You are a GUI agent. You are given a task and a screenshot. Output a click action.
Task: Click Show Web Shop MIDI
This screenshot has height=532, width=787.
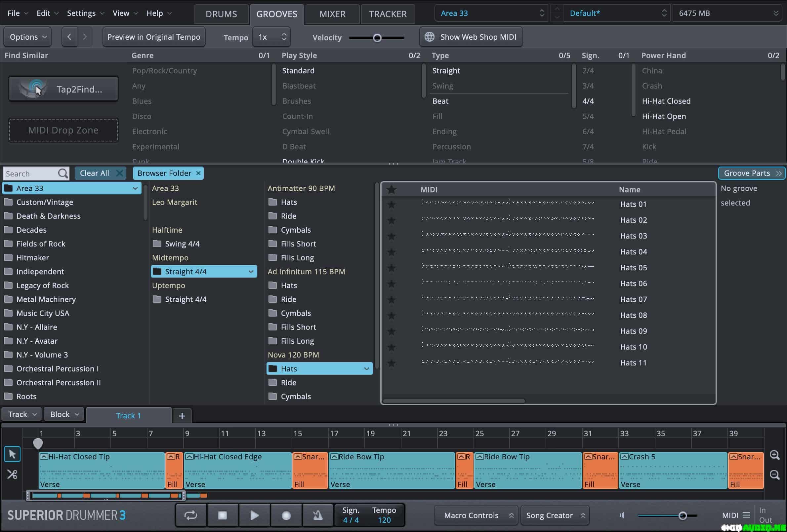pos(471,37)
